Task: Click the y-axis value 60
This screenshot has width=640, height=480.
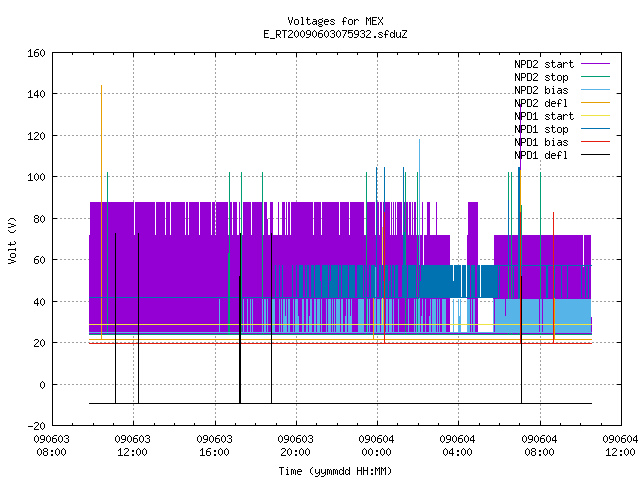Action: point(40,260)
